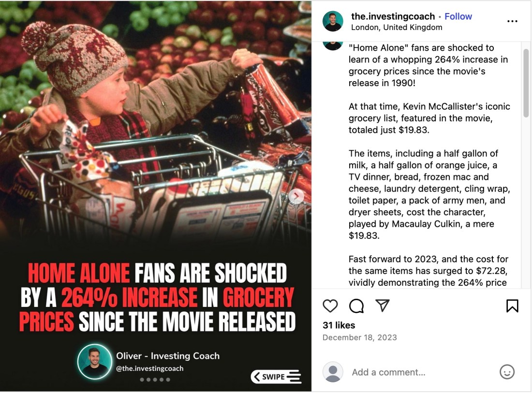View the 31 likes list
This screenshot has height=394, width=532.
pyautogui.click(x=339, y=325)
